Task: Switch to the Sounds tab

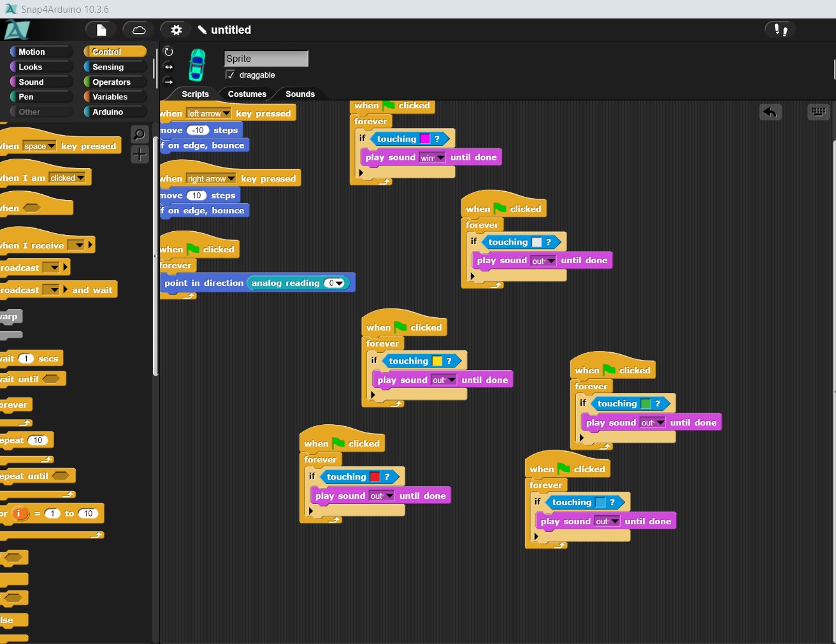Action: pos(299,94)
